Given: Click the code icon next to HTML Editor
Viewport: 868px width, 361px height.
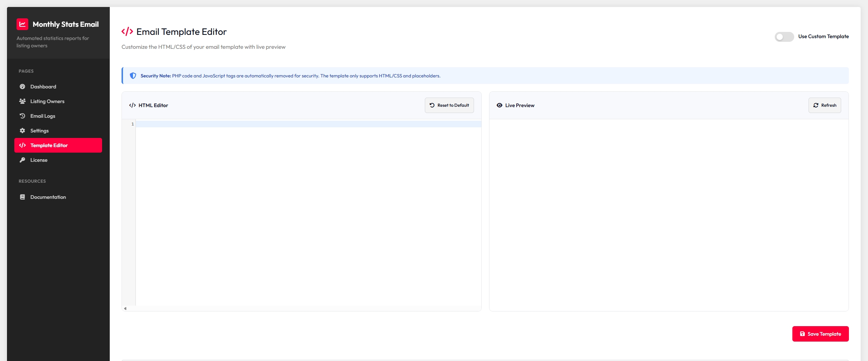Looking at the screenshot, I should click(133, 105).
